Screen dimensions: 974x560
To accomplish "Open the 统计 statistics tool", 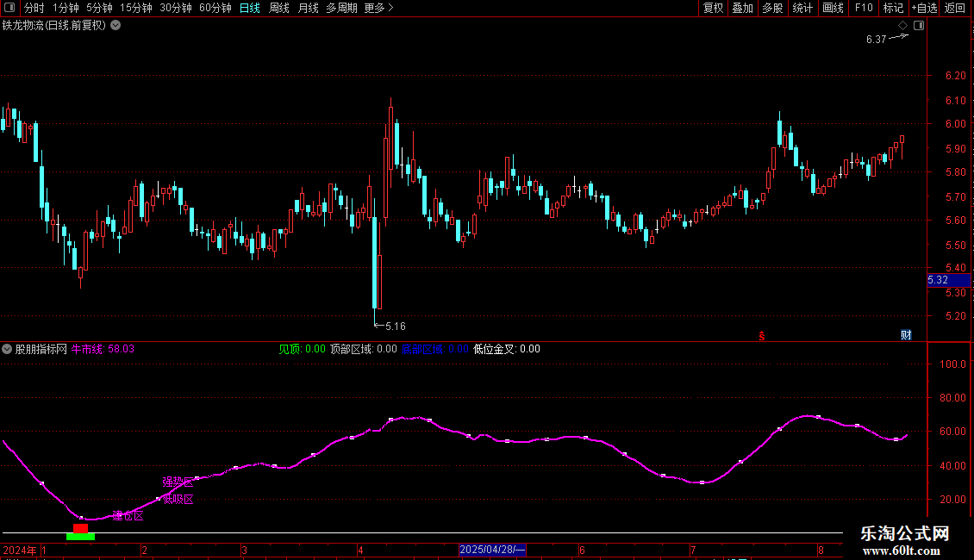I will point(802,8).
